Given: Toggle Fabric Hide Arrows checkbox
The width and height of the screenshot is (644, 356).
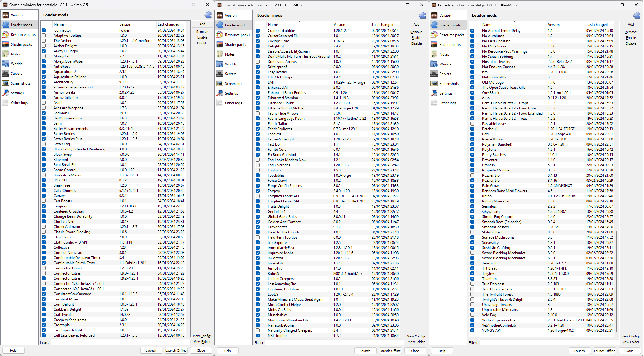Looking at the screenshot, I should tap(258, 113).
